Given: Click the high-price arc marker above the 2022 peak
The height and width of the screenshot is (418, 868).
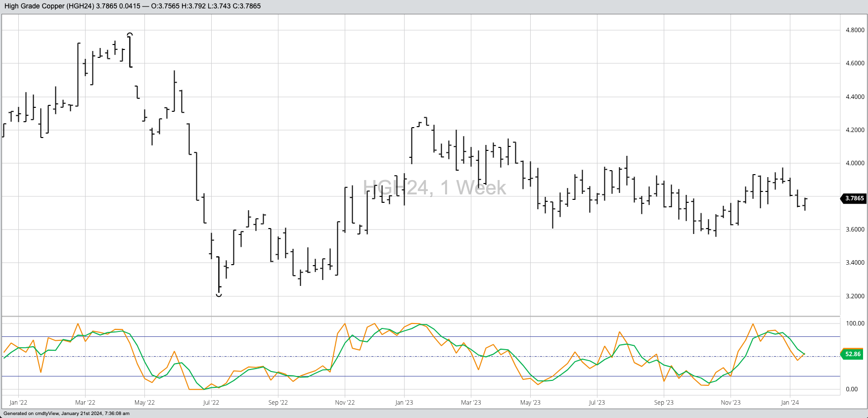Looking at the screenshot, I should click(130, 34).
